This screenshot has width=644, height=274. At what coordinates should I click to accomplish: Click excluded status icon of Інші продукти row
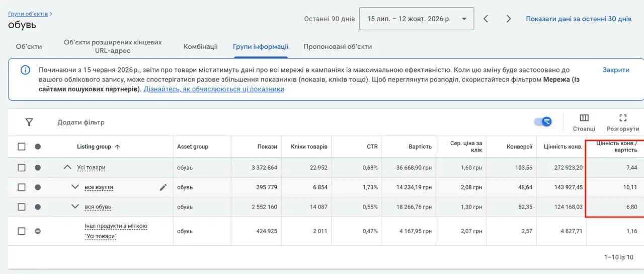tap(38, 231)
